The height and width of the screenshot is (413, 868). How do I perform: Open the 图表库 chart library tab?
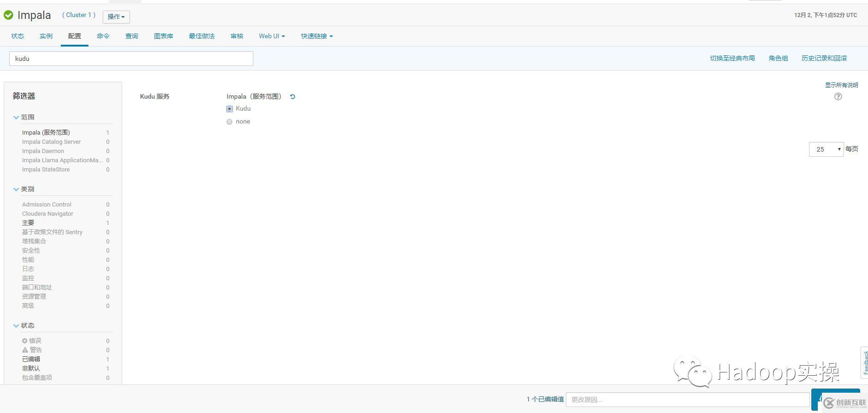[x=164, y=36]
